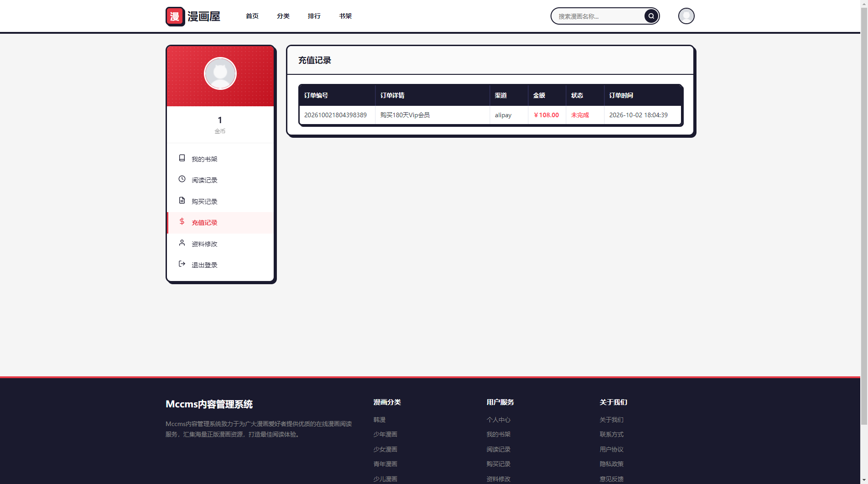Image resolution: width=868 pixels, height=484 pixels.
Task: Click the logout icon beside 退出登录
Action: click(x=182, y=264)
